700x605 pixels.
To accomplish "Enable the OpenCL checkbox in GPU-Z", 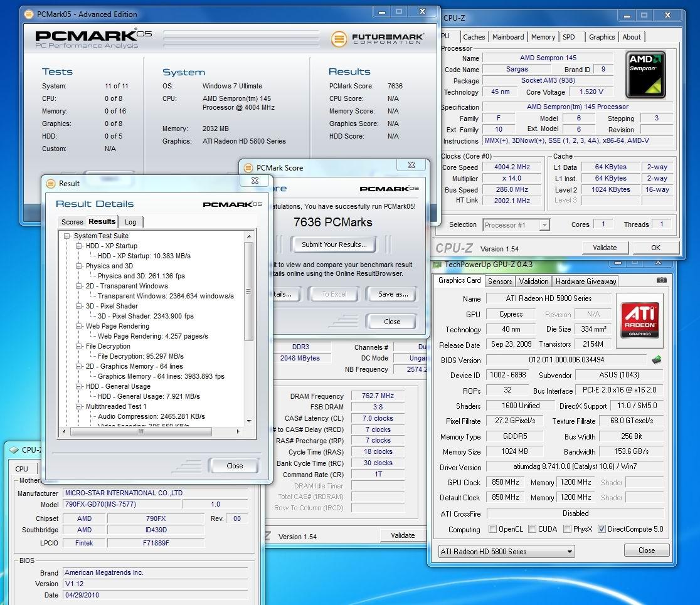I will tap(492, 529).
